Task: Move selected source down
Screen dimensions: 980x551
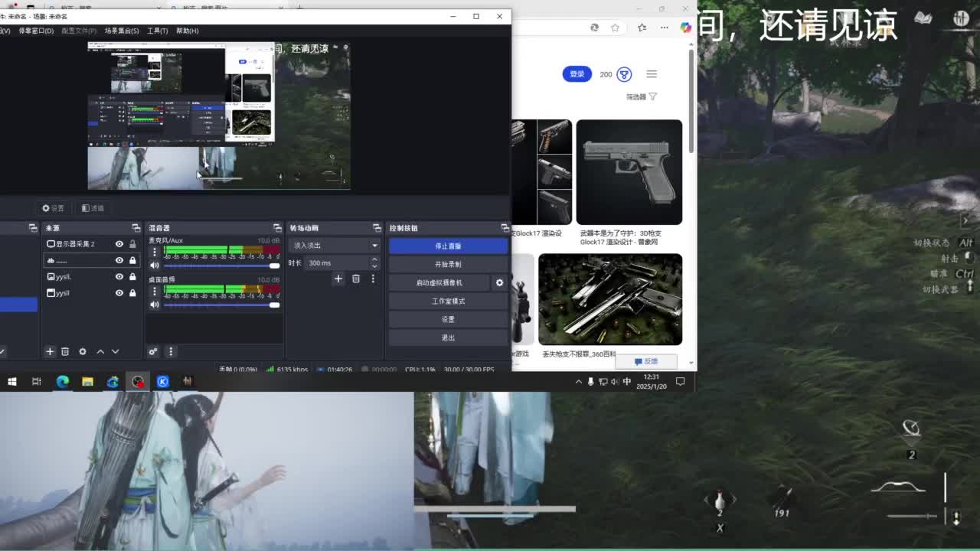Action: [x=116, y=351]
